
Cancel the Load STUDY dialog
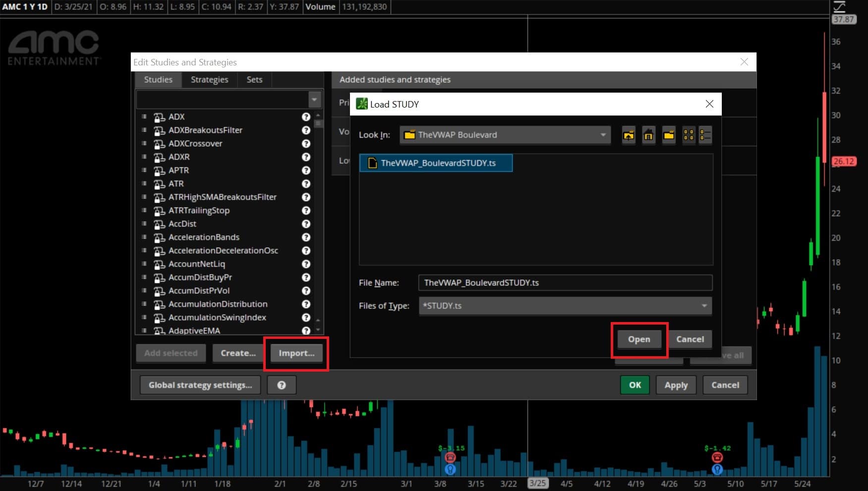click(x=690, y=339)
